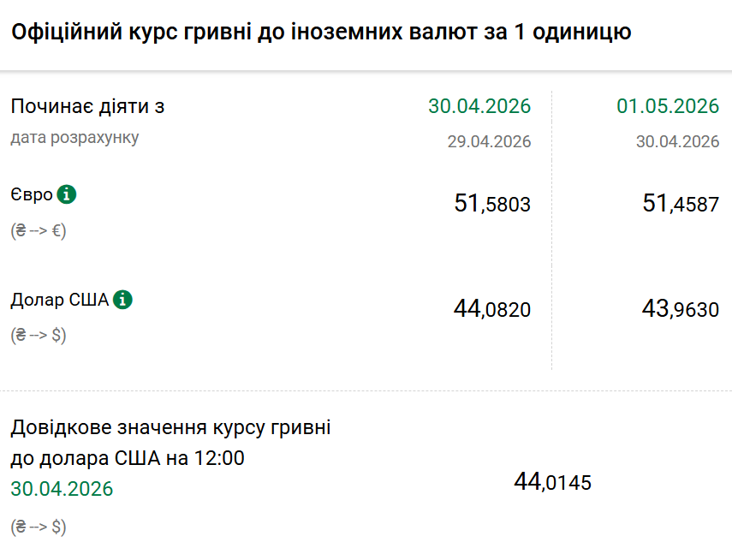Click the info icon beside Євро
Viewport: 732px width, 560px height.
pyautogui.click(x=67, y=195)
